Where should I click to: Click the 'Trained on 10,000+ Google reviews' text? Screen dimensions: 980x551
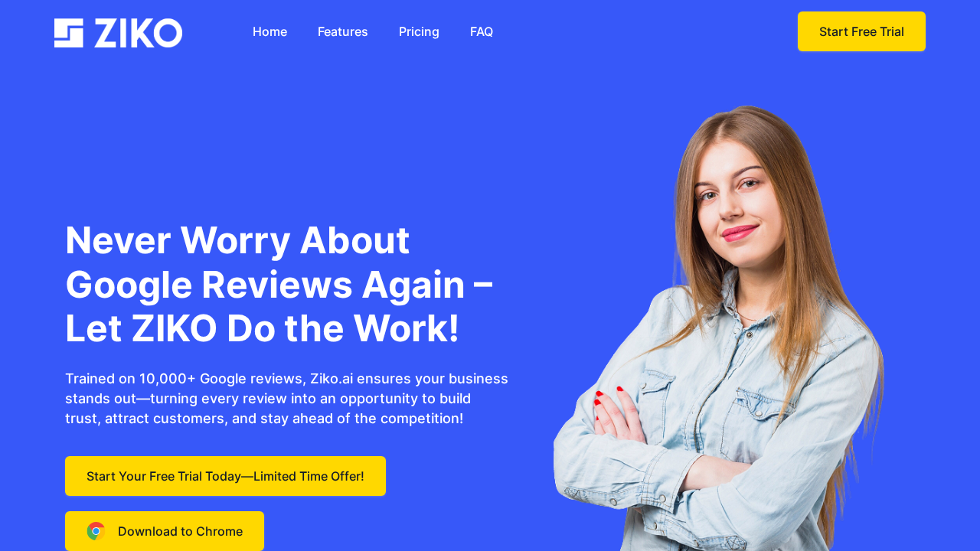click(185, 379)
